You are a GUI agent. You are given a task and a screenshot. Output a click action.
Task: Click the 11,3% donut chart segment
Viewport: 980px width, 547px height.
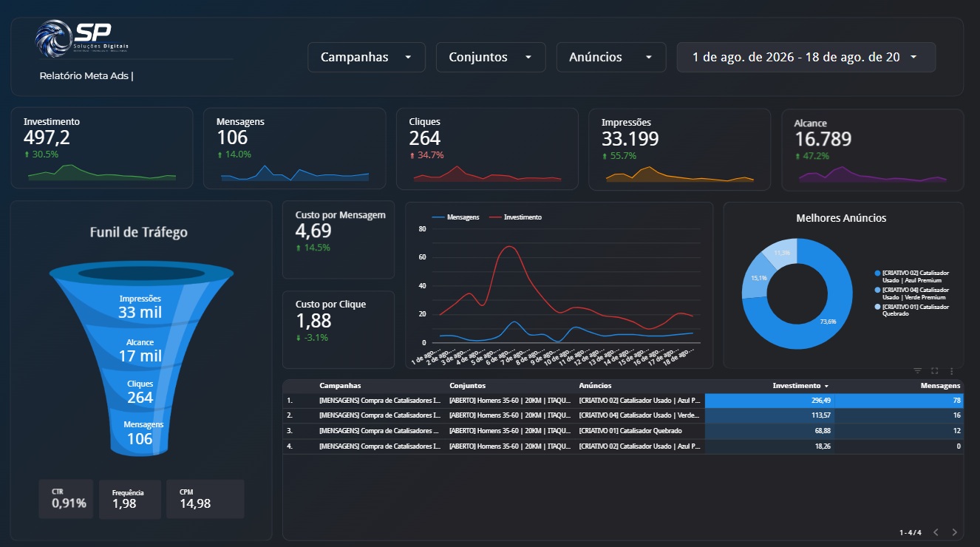[783, 252]
